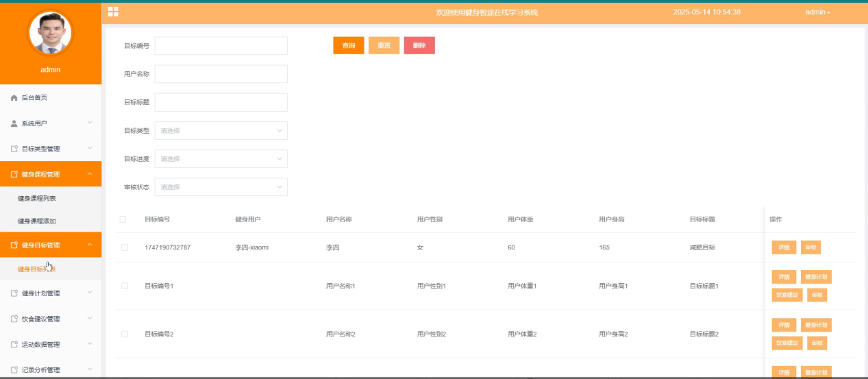The image size is (868, 379).
Task: Expand the 运动数据管理 menu chevron
Action: click(x=90, y=344)
